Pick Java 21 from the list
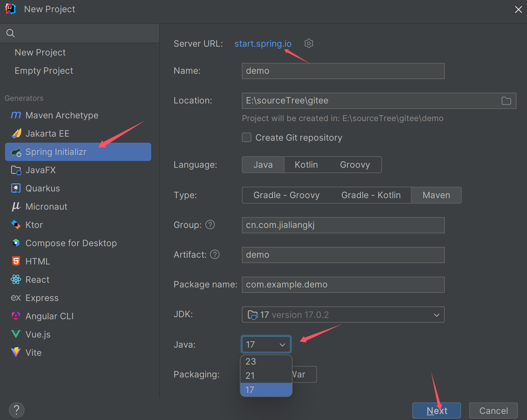Viewport: 527px width, 420px height. (x=266, y=376)
